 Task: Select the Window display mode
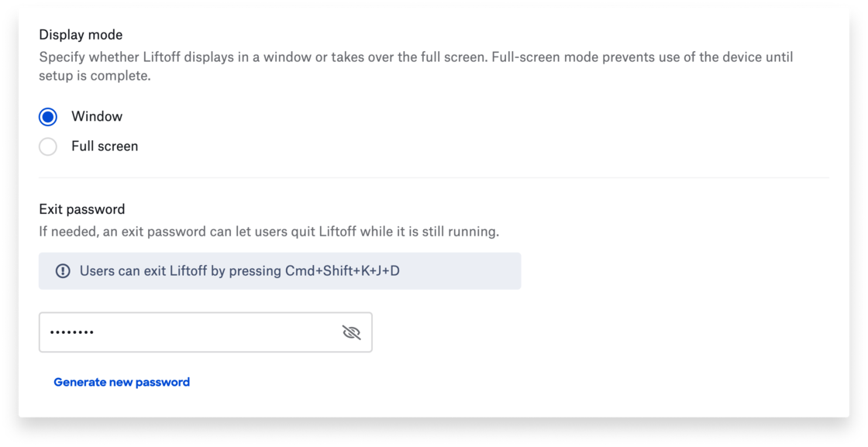pos(47,115)
